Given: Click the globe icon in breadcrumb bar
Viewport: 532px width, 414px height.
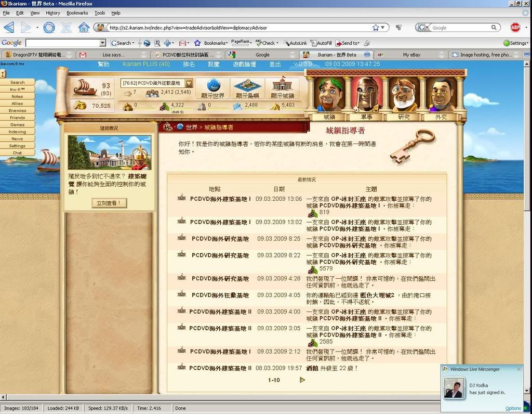Looking at the screenshot, I should click(x=180, y=127).
